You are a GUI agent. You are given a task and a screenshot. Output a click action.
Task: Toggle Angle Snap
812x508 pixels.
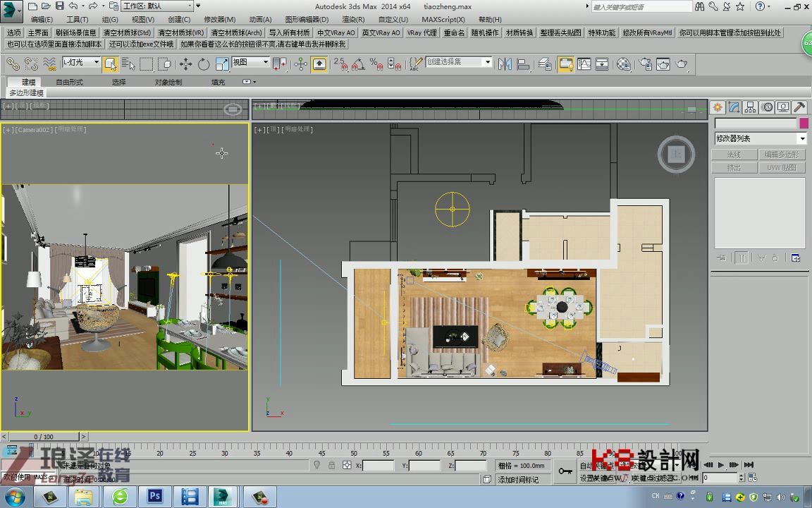coord(358,64)
